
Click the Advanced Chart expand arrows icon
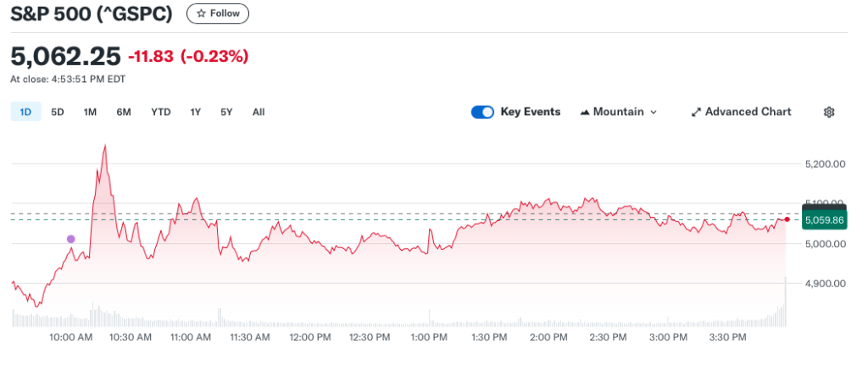tap(697, 113)
